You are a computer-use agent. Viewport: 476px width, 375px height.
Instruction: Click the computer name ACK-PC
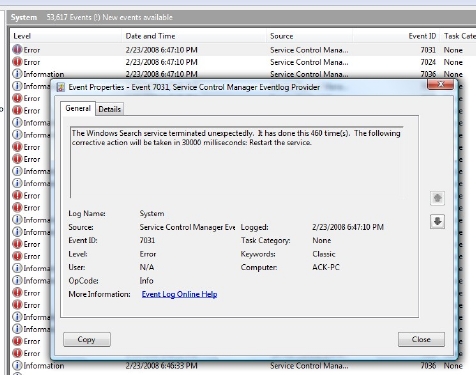pos(326,267)
